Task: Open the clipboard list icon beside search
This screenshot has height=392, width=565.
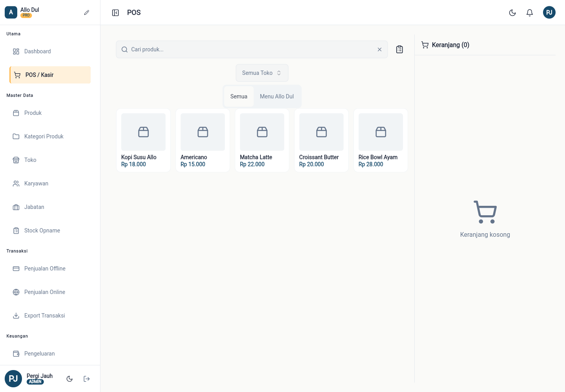Action: tap(399, 49)
